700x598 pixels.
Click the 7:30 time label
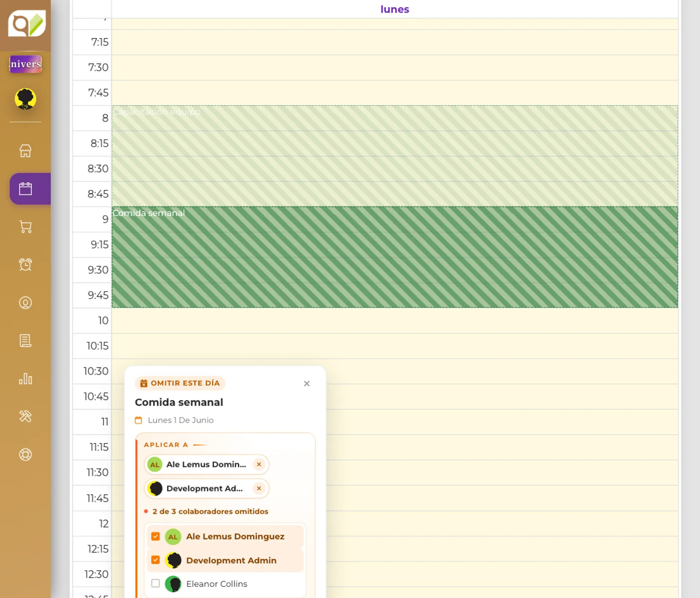pyautogui.click(x=98, y=67)
